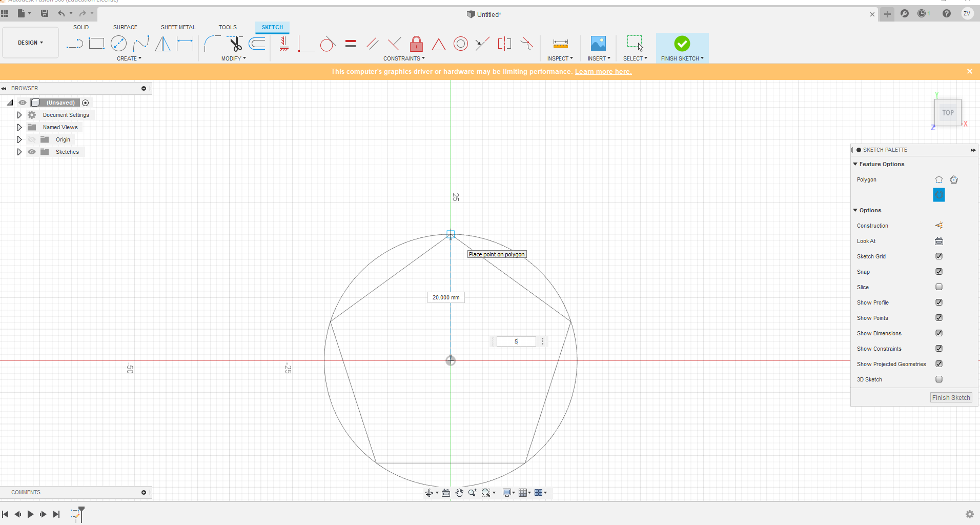Collapse the Feature Options section
980x525 pixels.
[855, 164]
